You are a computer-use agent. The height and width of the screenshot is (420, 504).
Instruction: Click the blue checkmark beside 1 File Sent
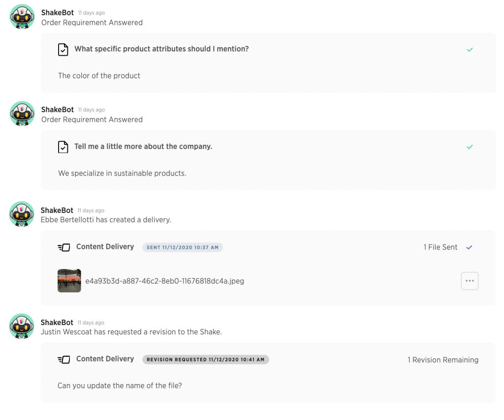(x=469, y=247)
